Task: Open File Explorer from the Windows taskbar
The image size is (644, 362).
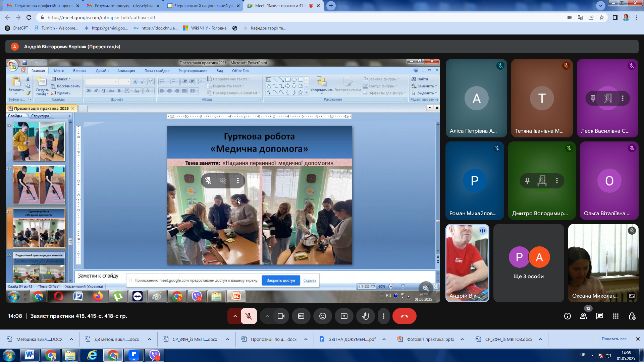Action: [70, 355]
